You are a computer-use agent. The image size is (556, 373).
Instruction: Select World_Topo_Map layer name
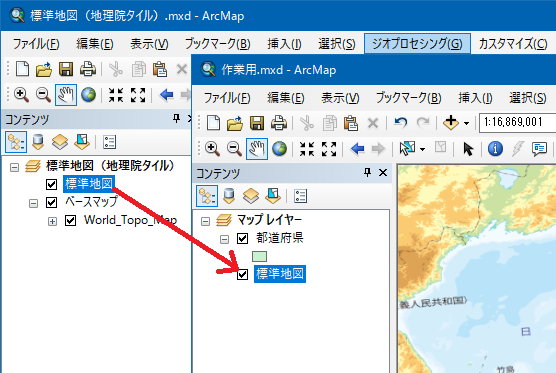point(130,220)
